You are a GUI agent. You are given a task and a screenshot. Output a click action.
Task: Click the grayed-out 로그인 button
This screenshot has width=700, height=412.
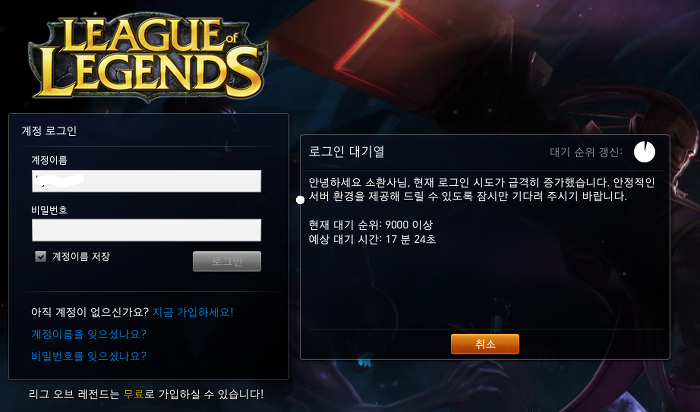click(x=227, y=261)
